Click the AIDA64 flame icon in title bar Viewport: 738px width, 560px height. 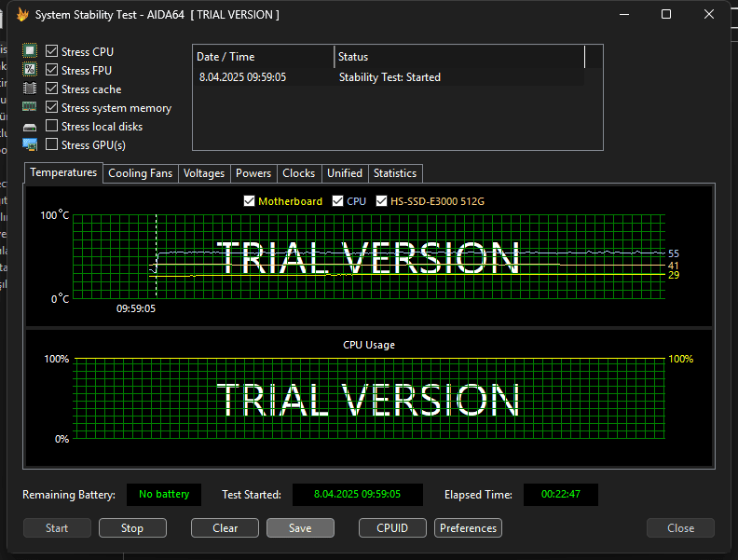(x=22, y=15)
